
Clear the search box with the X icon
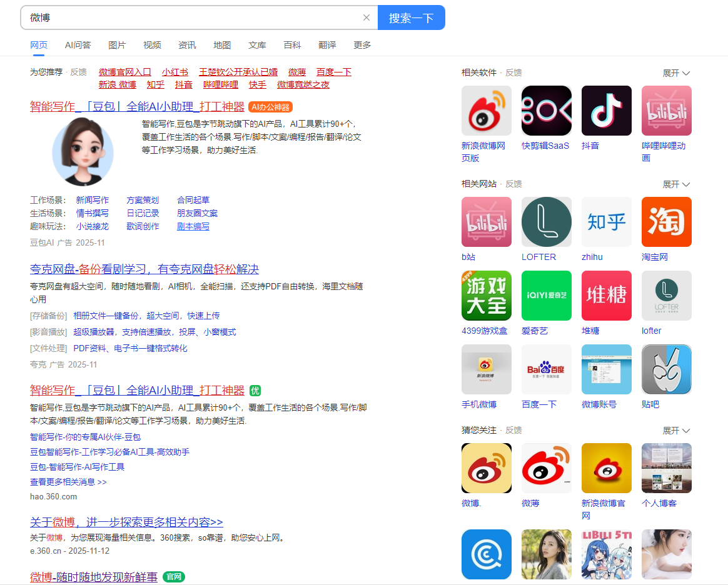pyautogui.click(x=367, y=17)
